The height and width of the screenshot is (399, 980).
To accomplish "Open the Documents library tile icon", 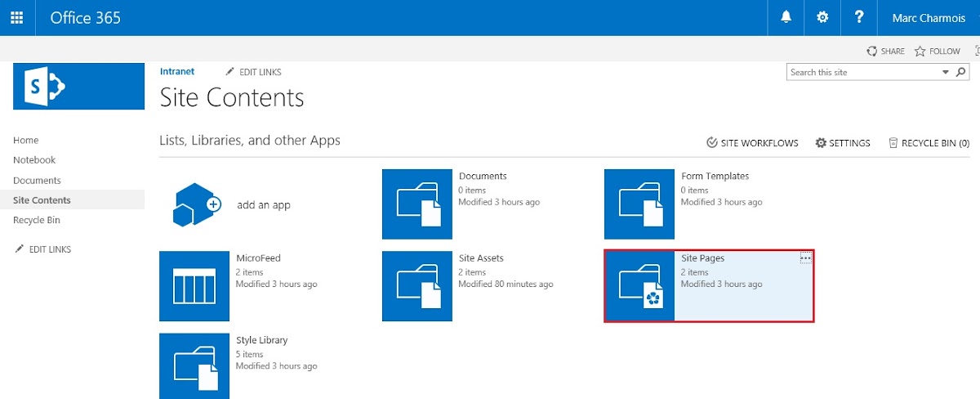I will pyautogui.click(x=417, y=204).
